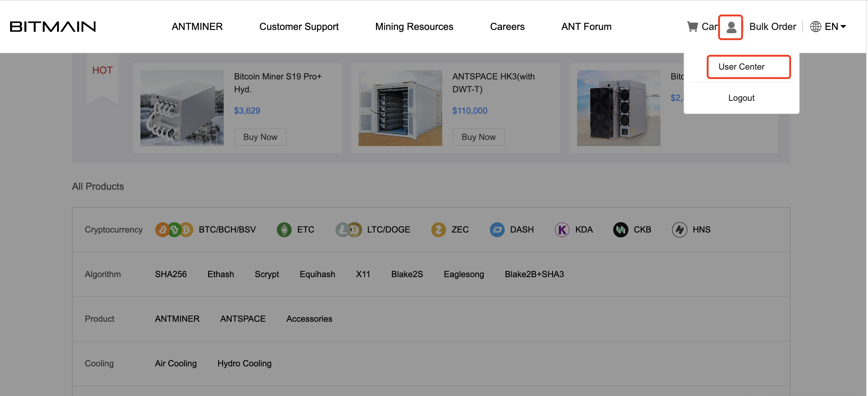Screen dimensions: 868x396
Task: Select the LTC/DOGE coin icons
Action: coord(349,230)
